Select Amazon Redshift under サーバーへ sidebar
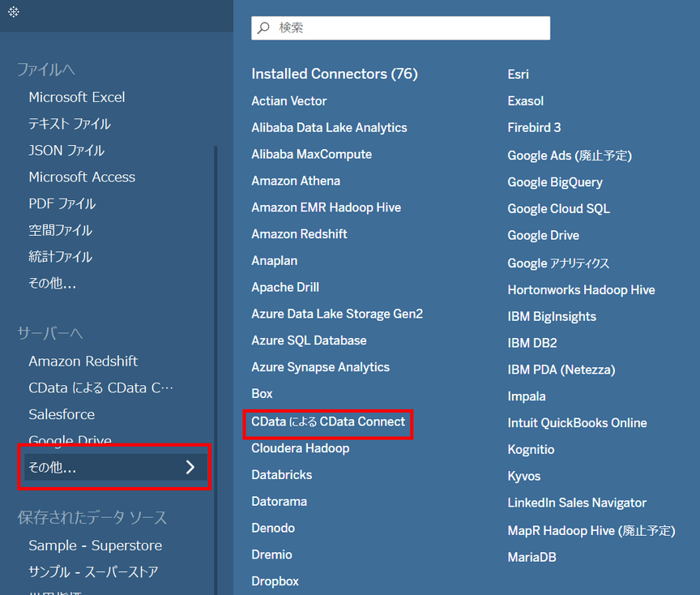The width and height of the screenshot is (700, 595). 83,361
